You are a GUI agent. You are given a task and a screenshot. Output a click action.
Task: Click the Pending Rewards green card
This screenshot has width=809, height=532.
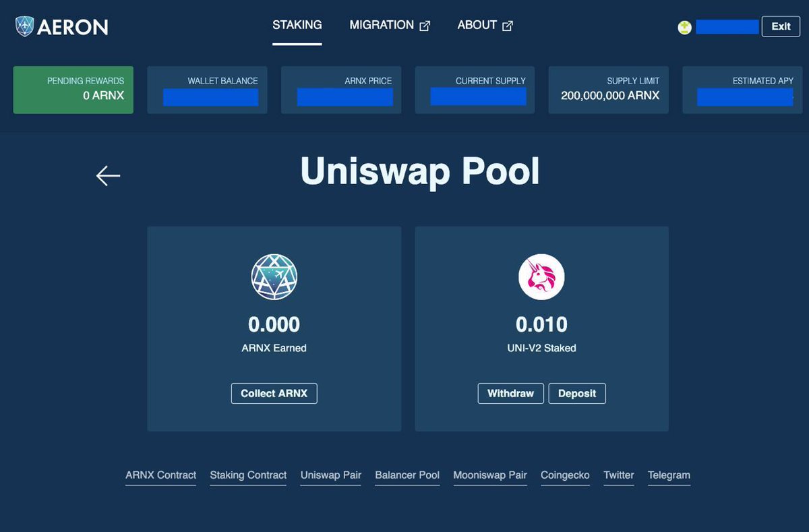pos(73,90)
